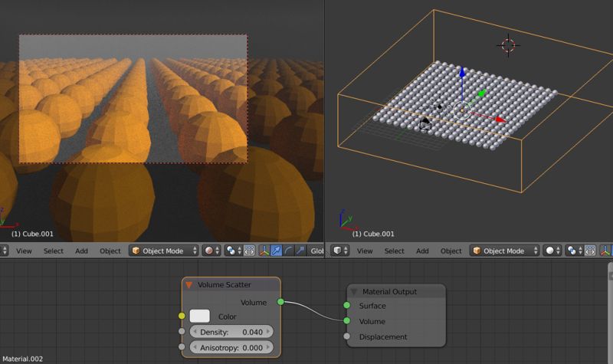The width and height of the screenshot is (613, 364).
Task: Click the node editor vertical scrollbar
Action: 611,313
